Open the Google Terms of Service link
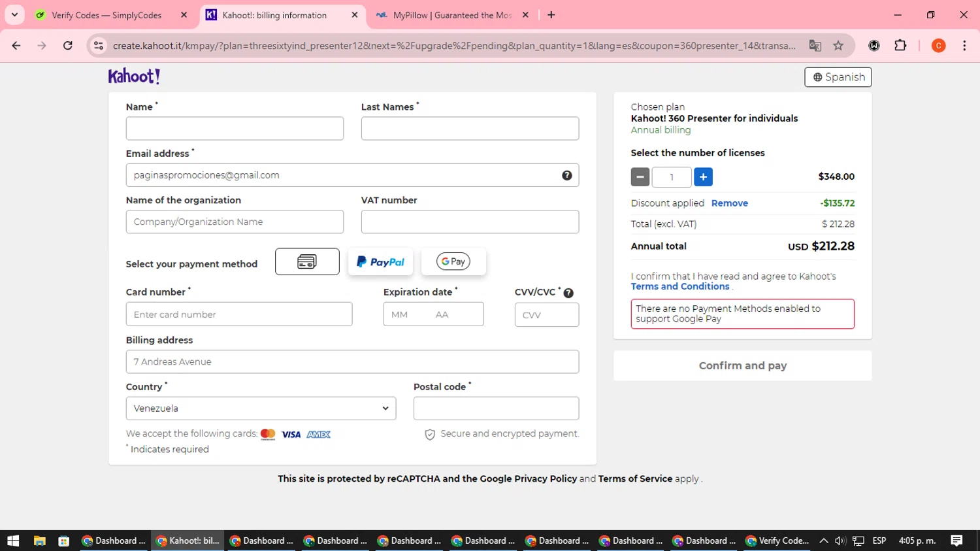The width and height of the screenshot is (980, 551). click(x=635, y=478)
